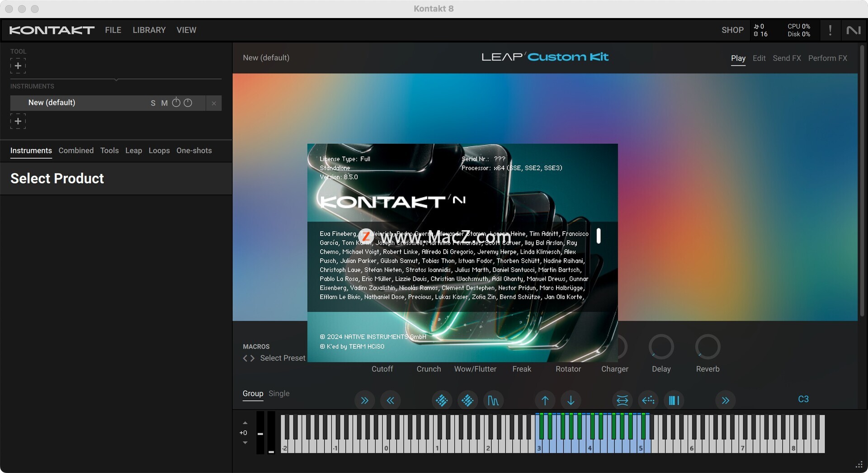Click the Rotator macro label
This screenshot has width=868, height=473.
point(568,369)
